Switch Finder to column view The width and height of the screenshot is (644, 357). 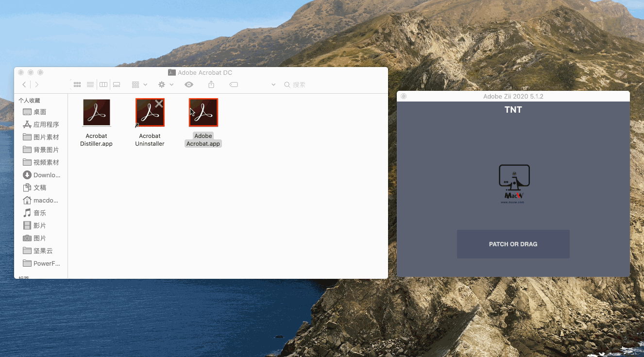103,84
